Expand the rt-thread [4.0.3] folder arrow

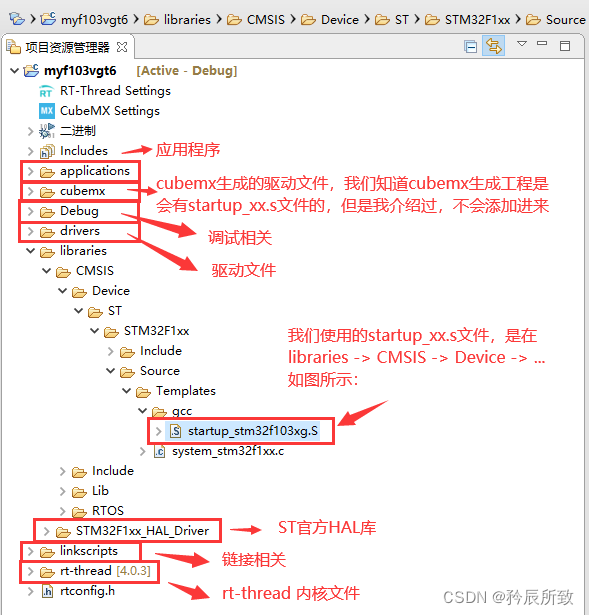(30, 571)
